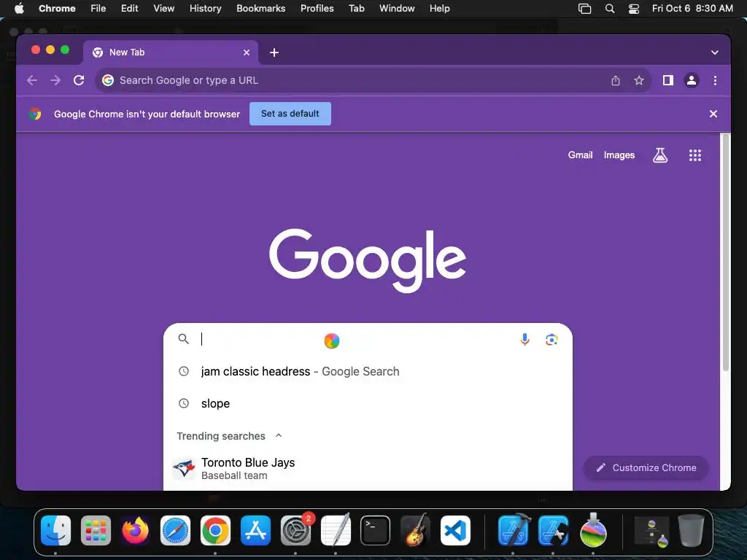Launch Safari from the Dock
This screenshot has height=560, width=747.
tap(175, 531)
